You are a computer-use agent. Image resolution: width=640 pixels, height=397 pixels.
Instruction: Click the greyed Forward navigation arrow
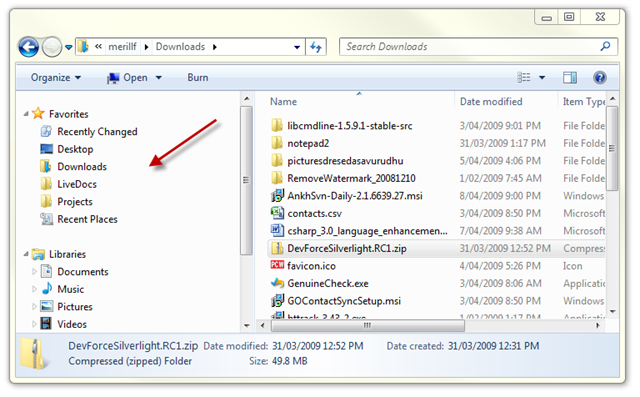coord(52,47)
